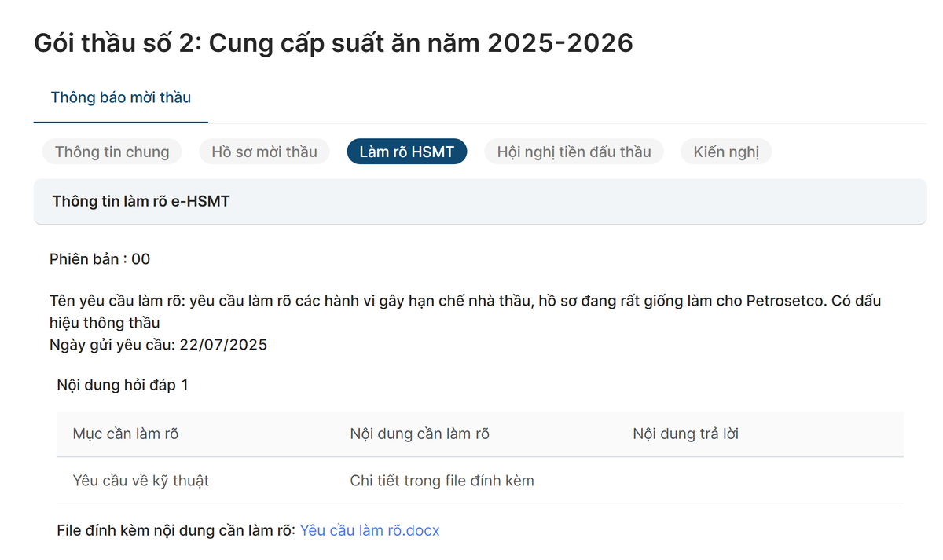Image resolution: width=943 pixels, height=560 pixels.
Task: Click the "Mục cần làm rõ" column header
Action: (126, 433)
